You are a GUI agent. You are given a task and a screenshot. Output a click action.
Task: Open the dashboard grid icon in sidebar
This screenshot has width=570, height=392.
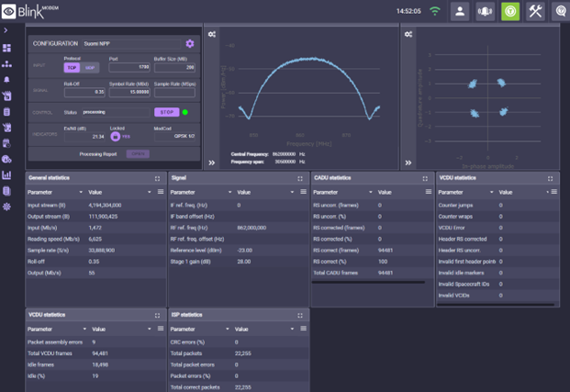click(x=6, y=48)
